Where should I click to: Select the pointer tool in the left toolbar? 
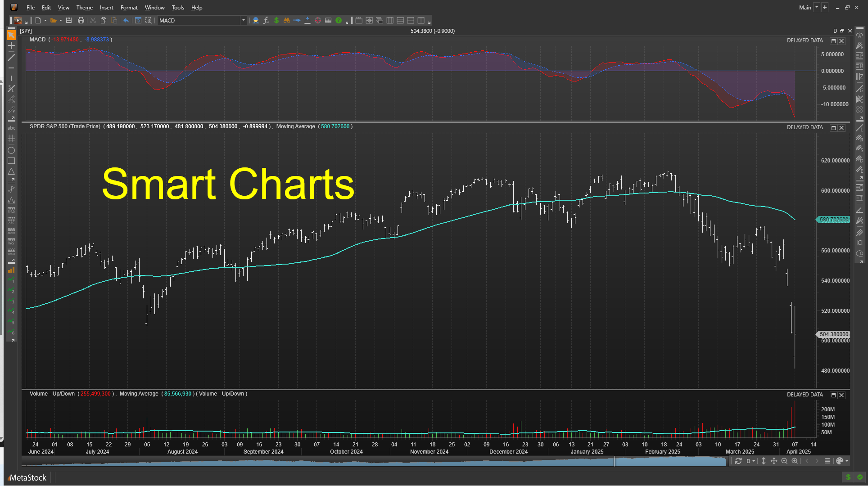point(11,34)
